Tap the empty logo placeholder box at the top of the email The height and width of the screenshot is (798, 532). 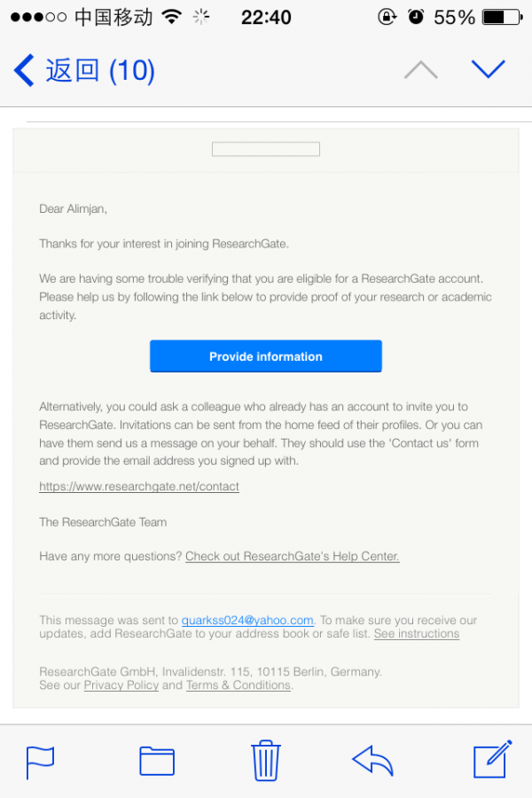click(x=266, y=149)
